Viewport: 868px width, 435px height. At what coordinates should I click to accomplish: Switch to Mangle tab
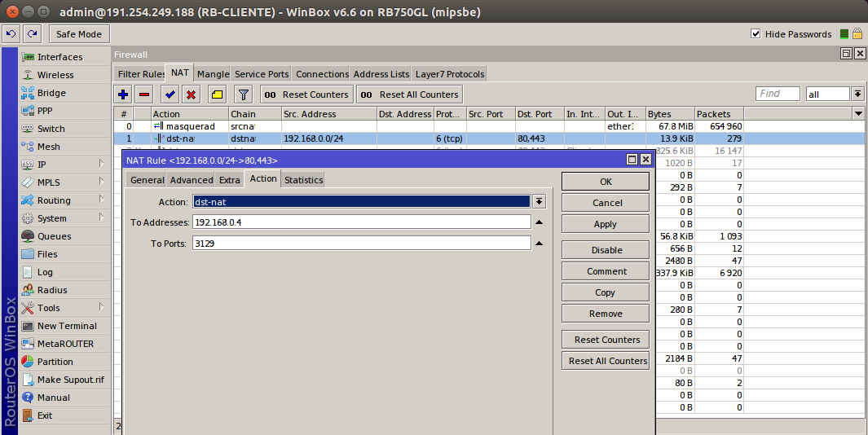tap(213, 74)
